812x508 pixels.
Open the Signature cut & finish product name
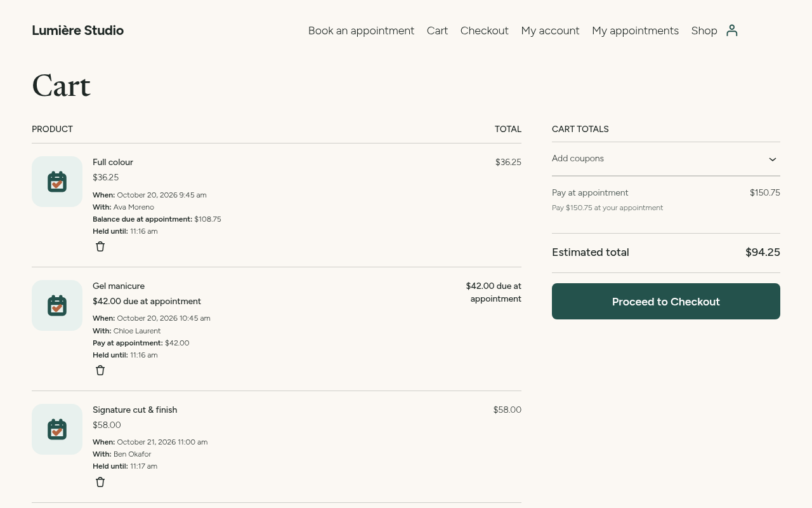(x=135, y=410)
